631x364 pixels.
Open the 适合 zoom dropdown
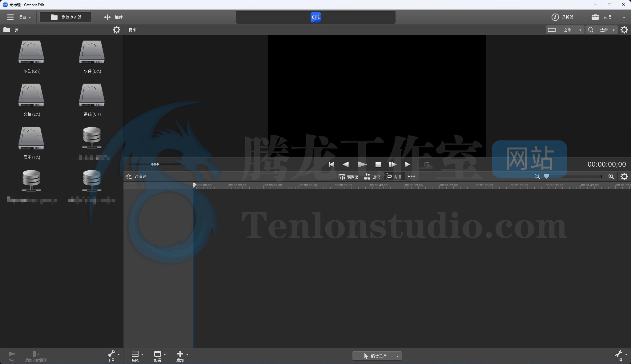pyautogui.click(x=602, y=30)
